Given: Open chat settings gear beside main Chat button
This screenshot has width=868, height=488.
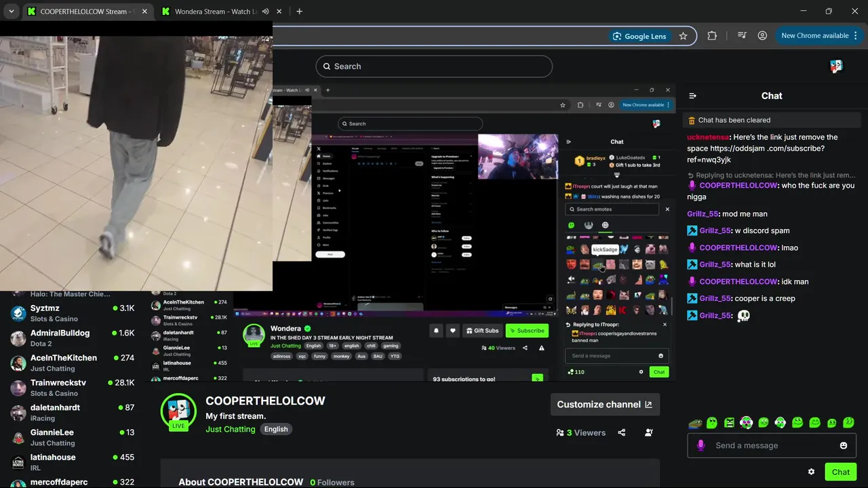Looking at the screenshot, I should tap(811, 472).
